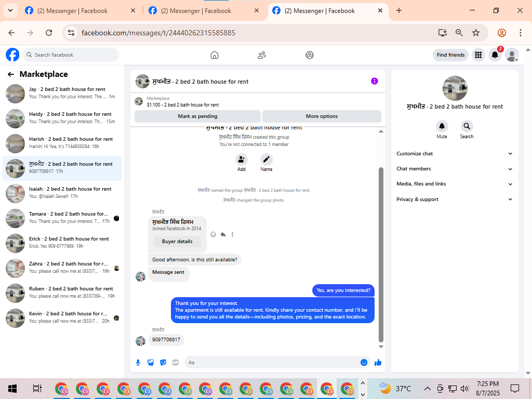Open Heidy's house for rent conversation
The height and width of the screenshot is (399, 532).
pyautogui.click(x=62, y=118)
